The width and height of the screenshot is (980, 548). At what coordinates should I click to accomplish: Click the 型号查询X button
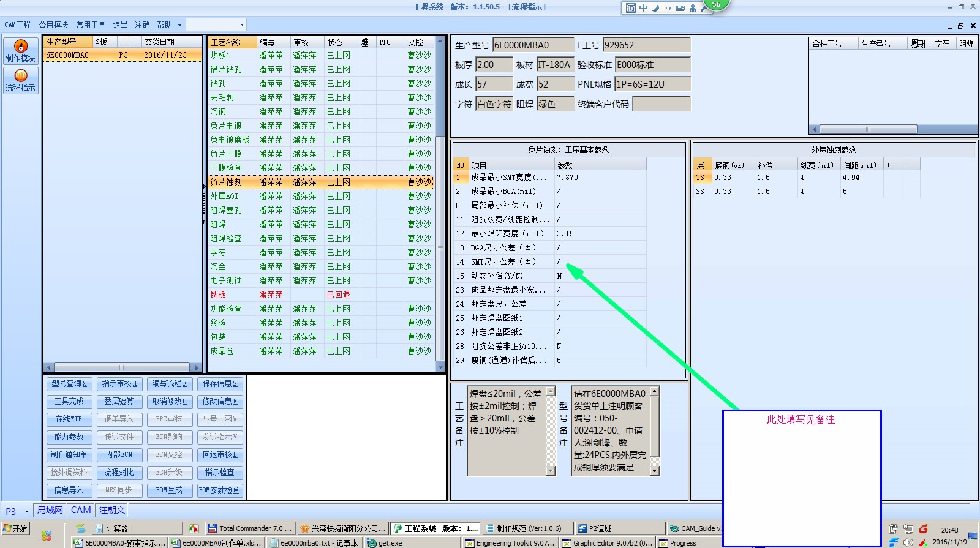pos(69,384)
